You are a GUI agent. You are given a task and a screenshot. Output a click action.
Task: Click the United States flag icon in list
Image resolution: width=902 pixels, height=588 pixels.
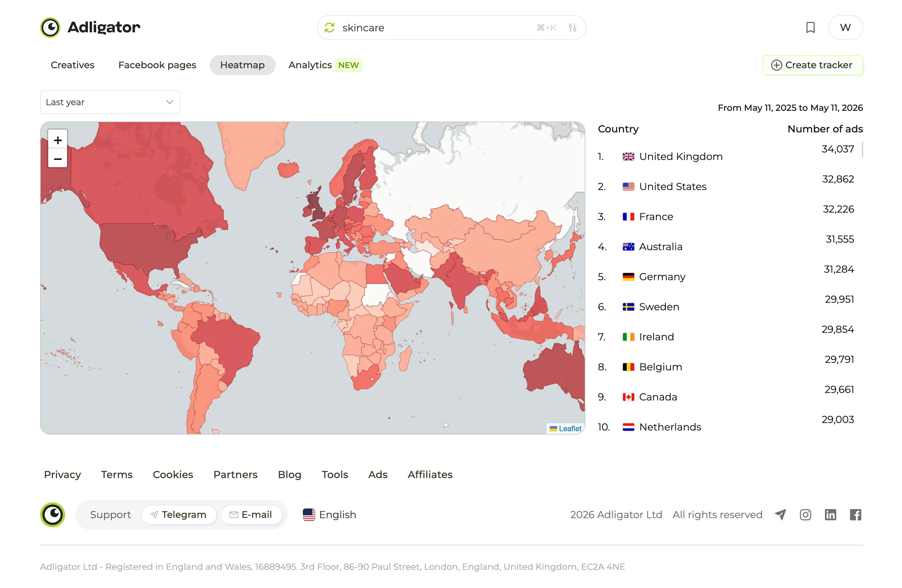click(x=628, y=186)
